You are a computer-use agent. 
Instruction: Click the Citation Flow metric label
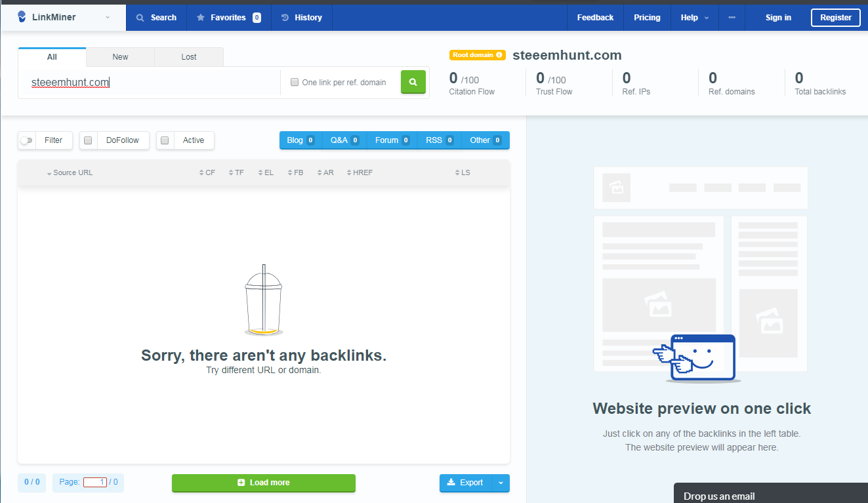tap(472, 92)
